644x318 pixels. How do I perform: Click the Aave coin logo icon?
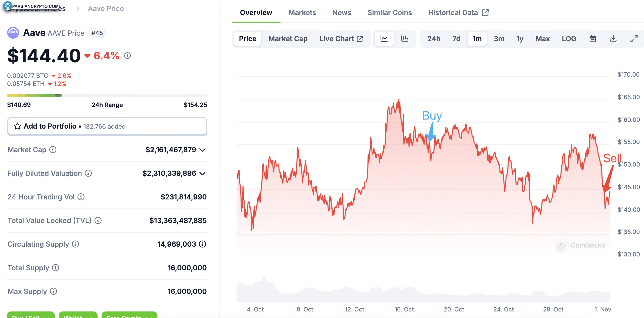click(x=13, y=33)
